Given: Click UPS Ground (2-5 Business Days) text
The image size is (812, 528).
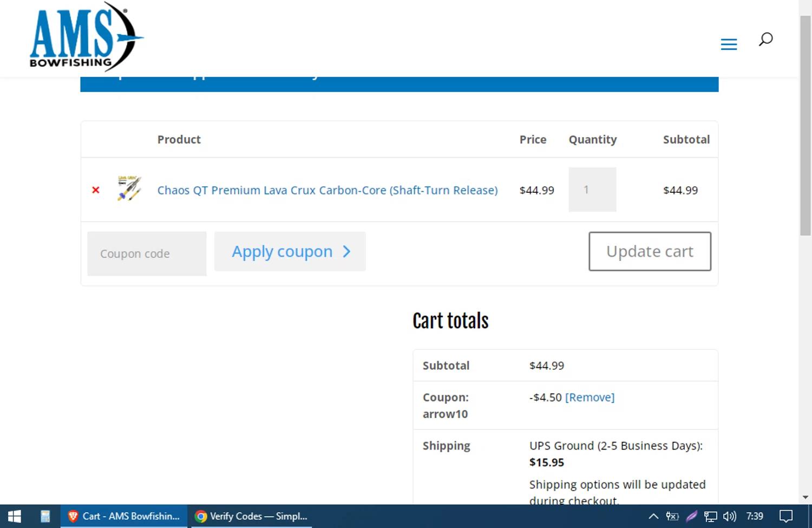Looking at the screenshot, I should (x=615, y=446).
